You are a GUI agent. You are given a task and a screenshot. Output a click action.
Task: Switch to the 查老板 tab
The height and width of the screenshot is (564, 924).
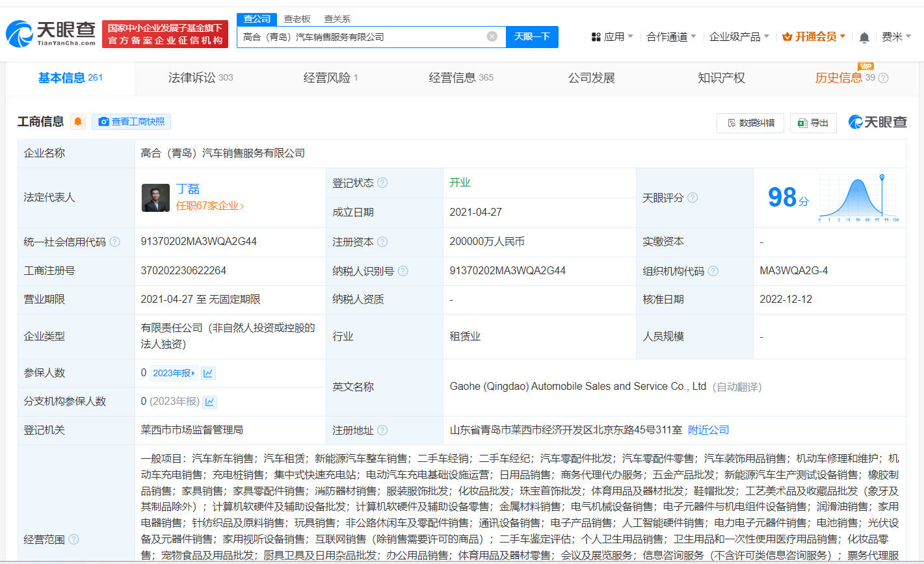click(297, 19)
